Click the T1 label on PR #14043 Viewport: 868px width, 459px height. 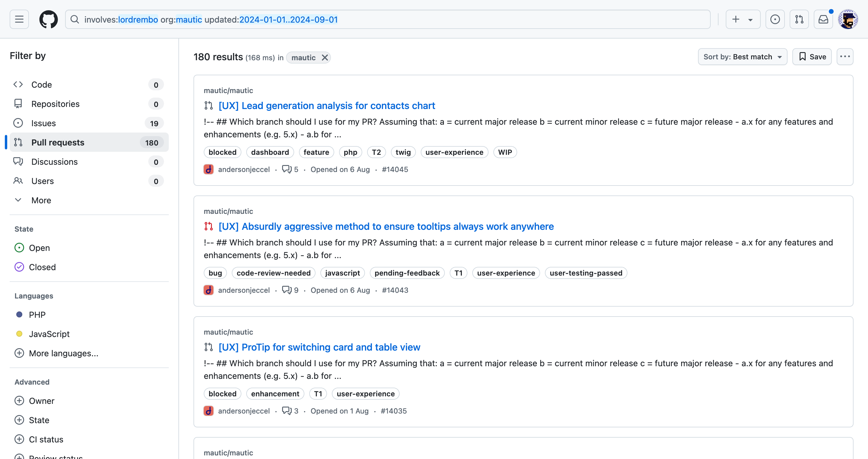pos(458,273)
